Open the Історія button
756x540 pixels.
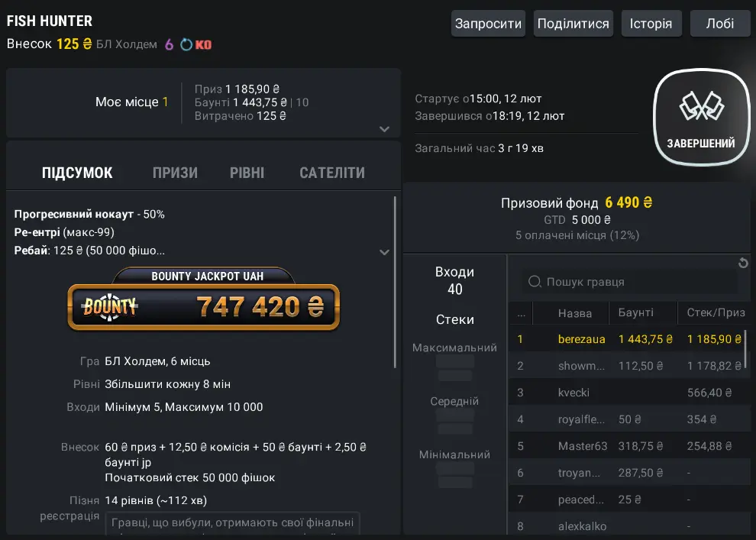coord(651,24)
